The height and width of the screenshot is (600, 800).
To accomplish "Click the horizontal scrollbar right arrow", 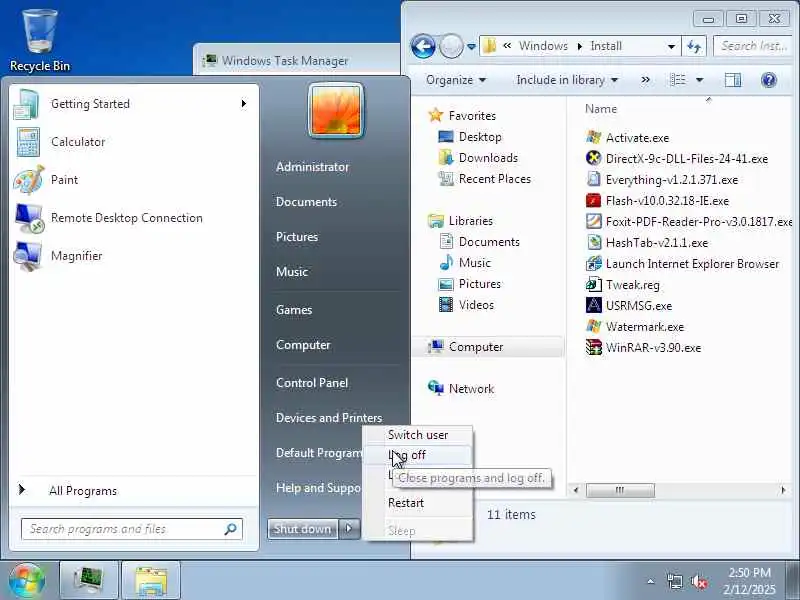I will [x=783, y=490].
